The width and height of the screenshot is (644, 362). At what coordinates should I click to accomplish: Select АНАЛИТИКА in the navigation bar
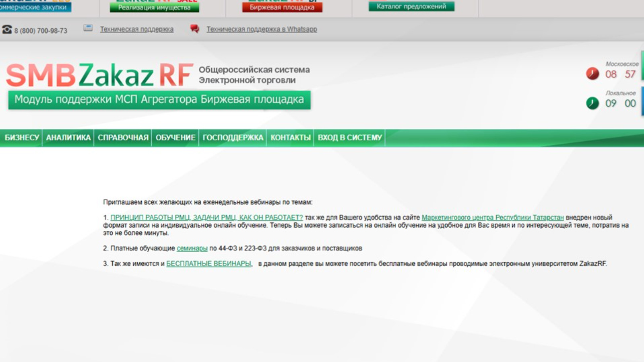pos(68,138)
